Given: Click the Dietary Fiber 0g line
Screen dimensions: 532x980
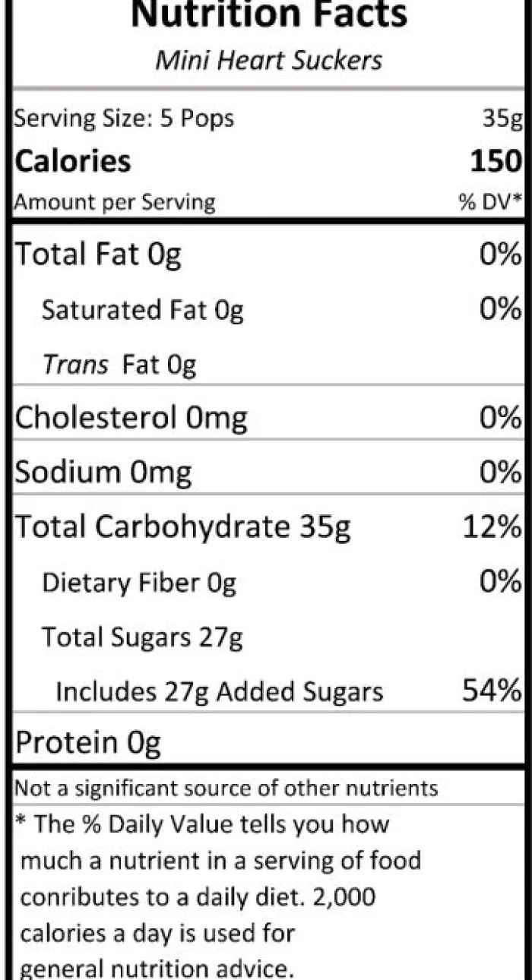Looking at the screenshot, I should point(139,583).
